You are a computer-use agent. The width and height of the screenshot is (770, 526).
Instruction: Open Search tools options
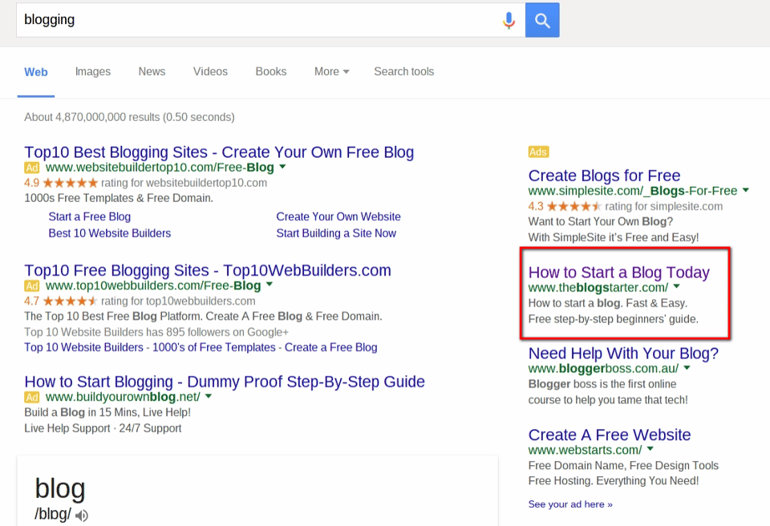[x=404, y=72]
